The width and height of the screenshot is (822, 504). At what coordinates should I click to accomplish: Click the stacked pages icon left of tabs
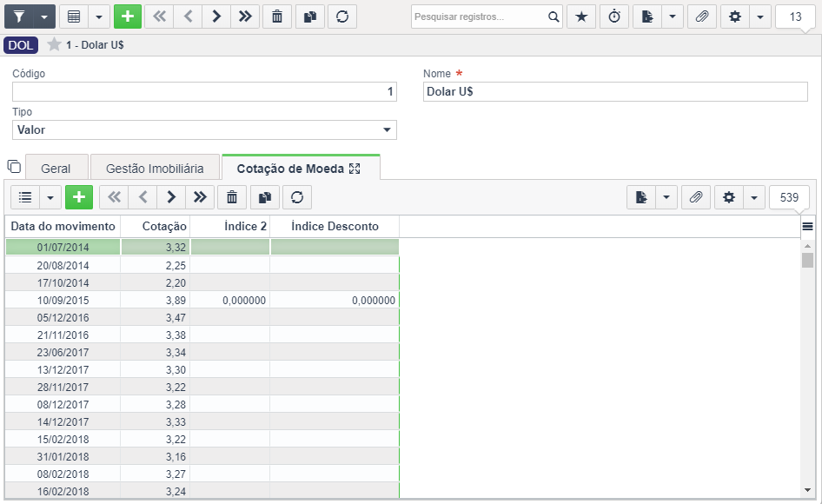(14, 167)
